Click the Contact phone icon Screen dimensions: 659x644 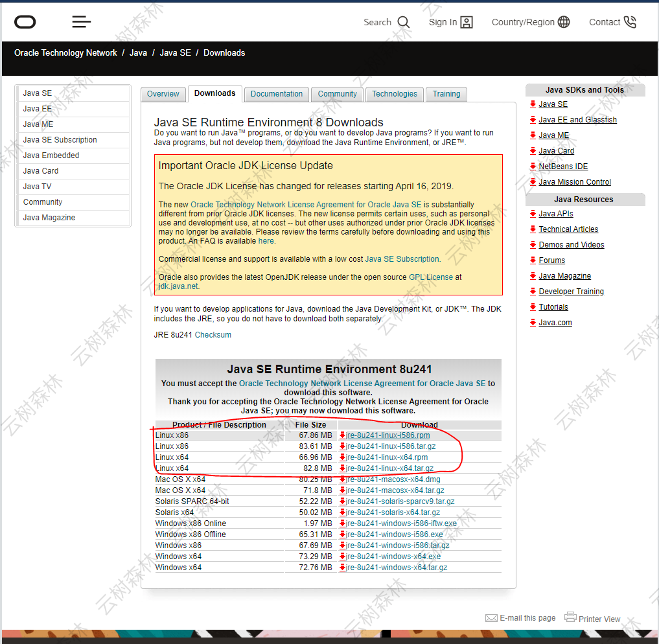[630, 22]
